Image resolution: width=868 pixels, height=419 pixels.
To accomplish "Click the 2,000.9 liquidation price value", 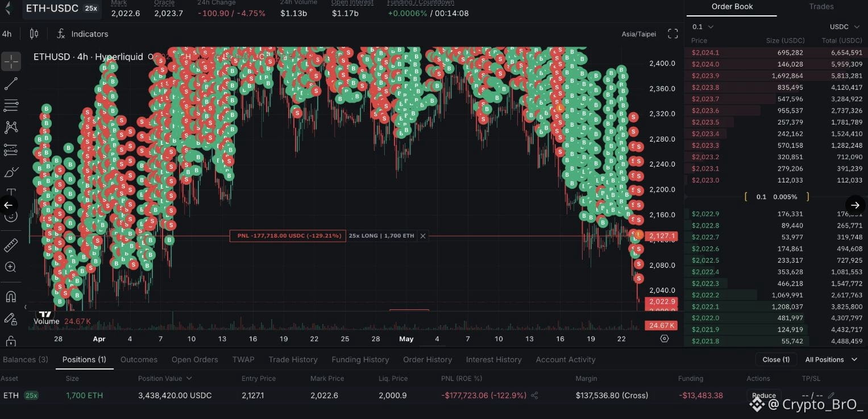I will coord(393,395).
